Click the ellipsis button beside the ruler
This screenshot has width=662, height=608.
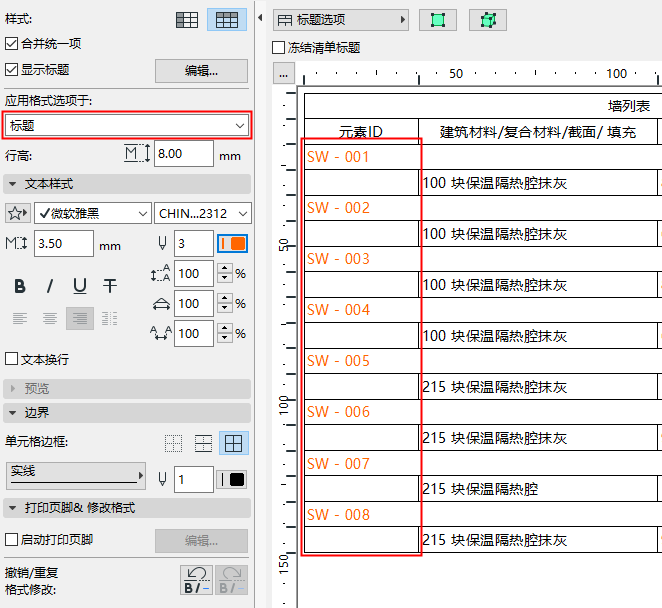284,74
